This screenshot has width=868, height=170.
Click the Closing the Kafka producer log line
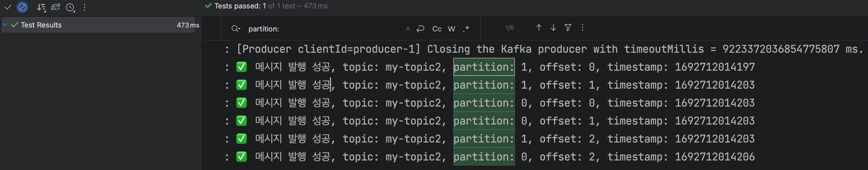(550, 49)
